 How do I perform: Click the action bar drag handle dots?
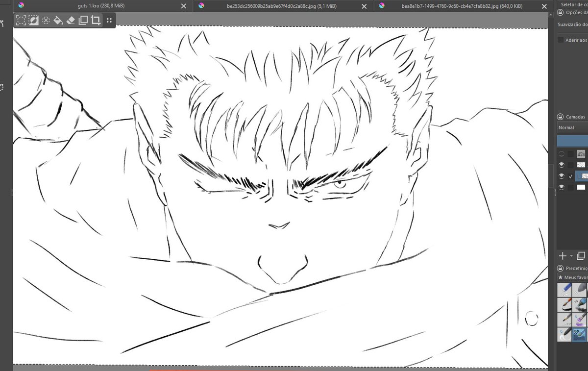coord(109,21)
